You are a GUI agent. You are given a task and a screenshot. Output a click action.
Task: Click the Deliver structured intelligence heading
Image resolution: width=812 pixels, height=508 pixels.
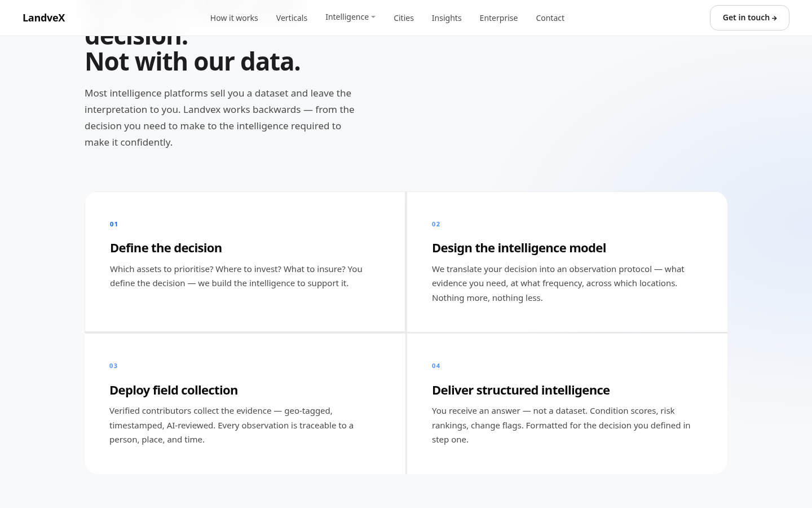[520, 390]
